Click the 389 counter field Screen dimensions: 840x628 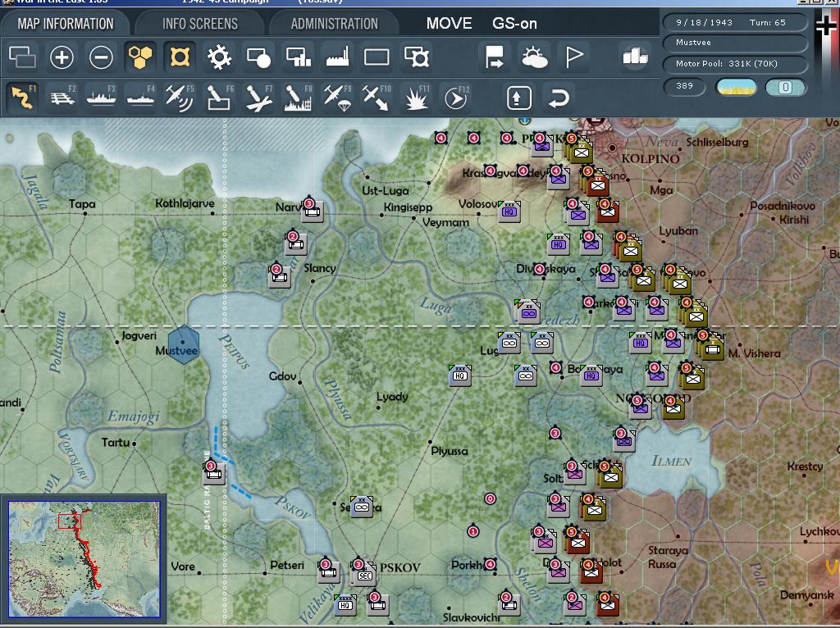(x=684, y=86)
